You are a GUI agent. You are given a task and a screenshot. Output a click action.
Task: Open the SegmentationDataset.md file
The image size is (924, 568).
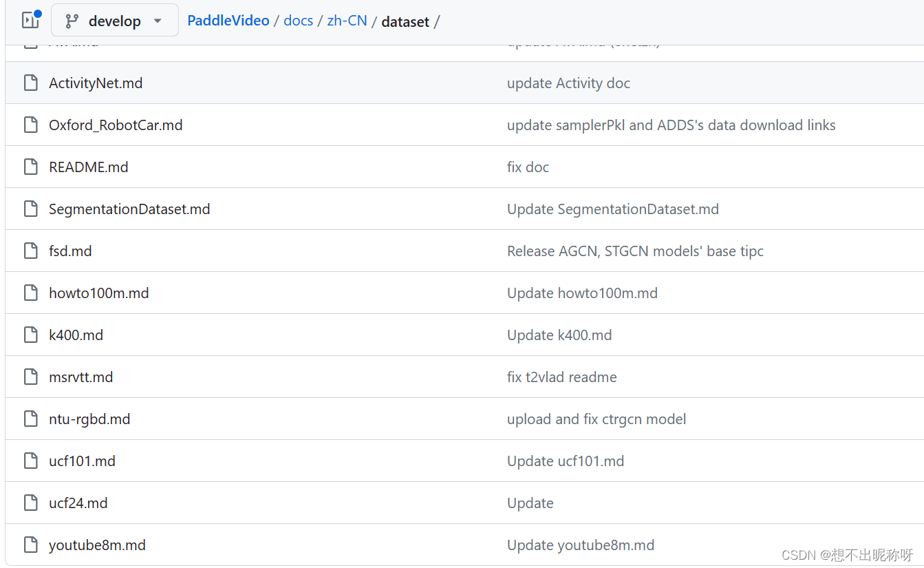(x=129, y=209)
